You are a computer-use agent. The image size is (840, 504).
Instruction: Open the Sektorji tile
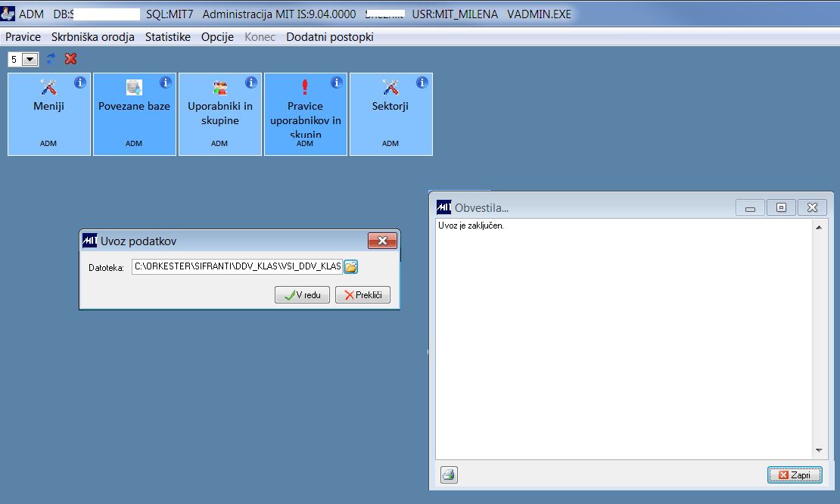(x=391, y=114)
